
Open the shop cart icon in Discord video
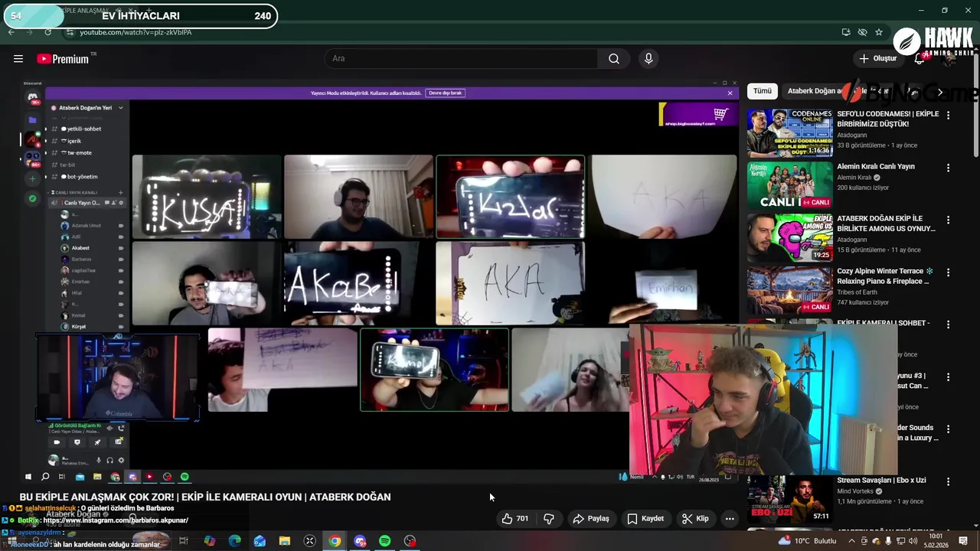click(720, 114)
